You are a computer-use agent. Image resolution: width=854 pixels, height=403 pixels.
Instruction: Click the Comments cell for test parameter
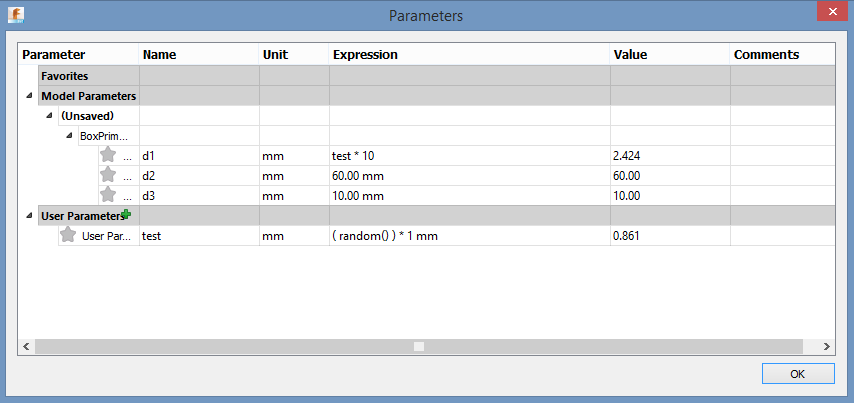coord(783,236)
